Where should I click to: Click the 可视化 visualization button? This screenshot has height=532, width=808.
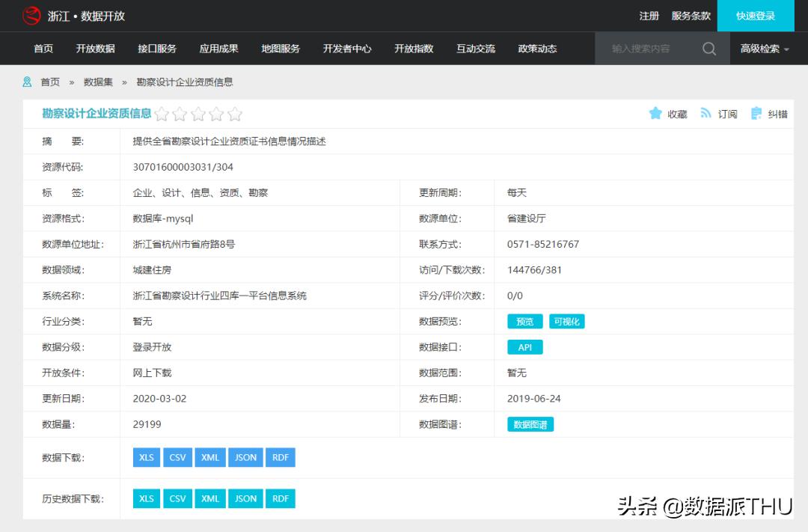pos(567,321)
